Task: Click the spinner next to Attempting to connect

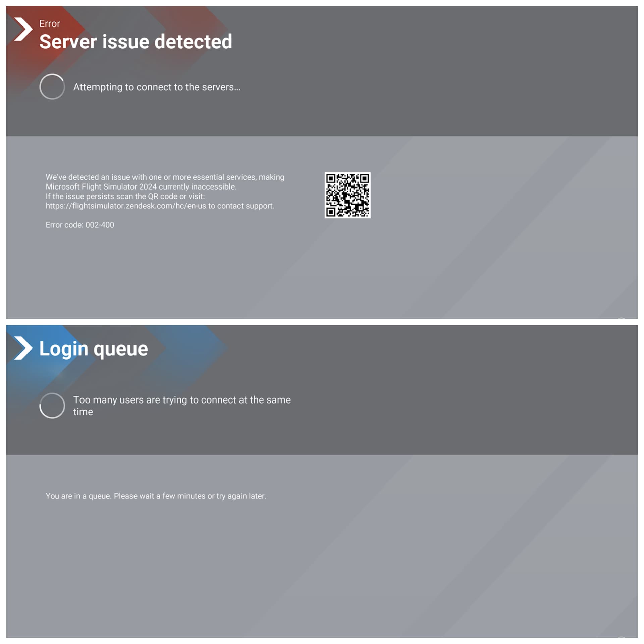Action: pos(52,87)
